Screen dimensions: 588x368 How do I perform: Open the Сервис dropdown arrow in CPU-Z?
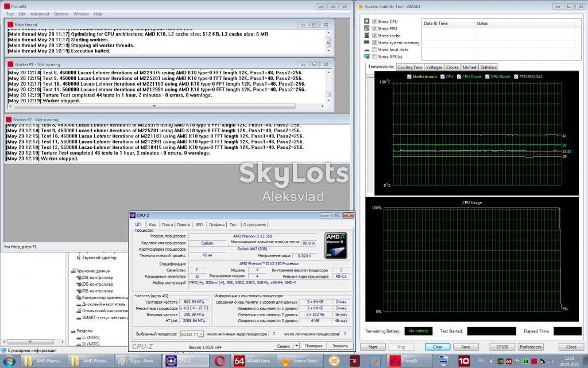tap(296, 346)
